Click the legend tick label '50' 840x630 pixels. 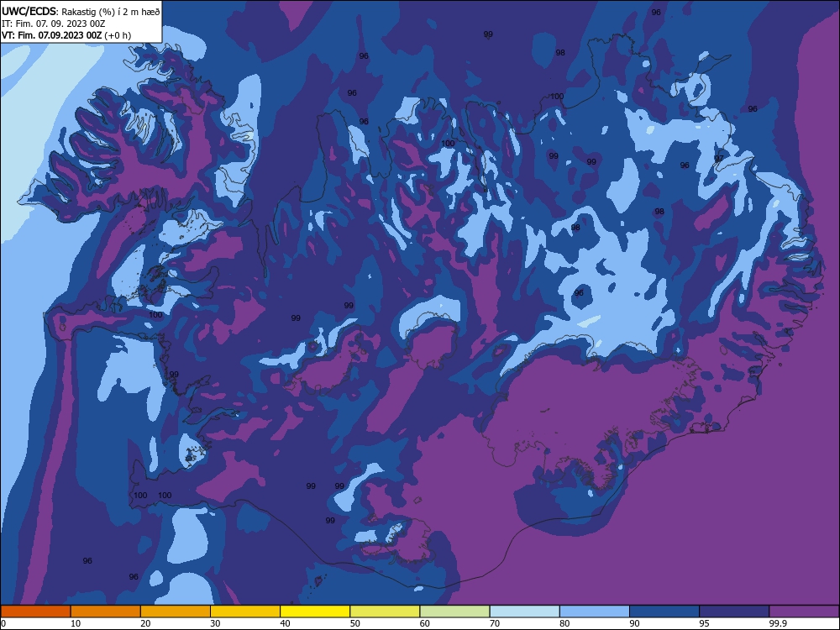click(355, 623)
